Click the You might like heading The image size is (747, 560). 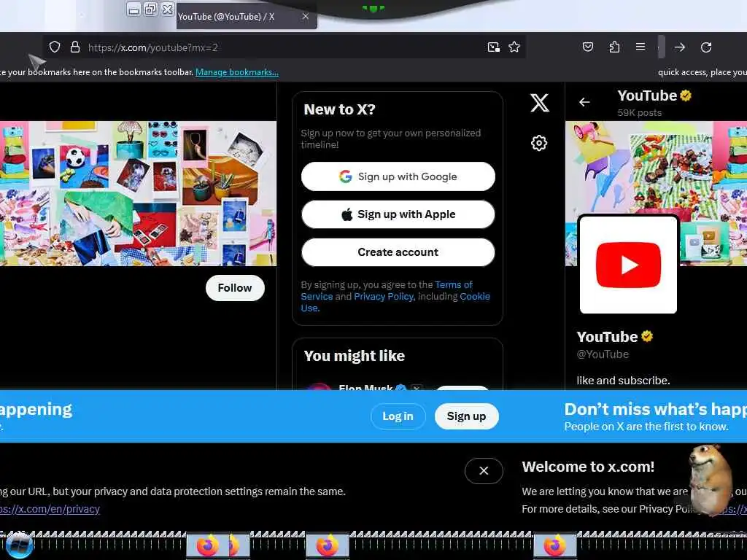(x=355, y=356)
